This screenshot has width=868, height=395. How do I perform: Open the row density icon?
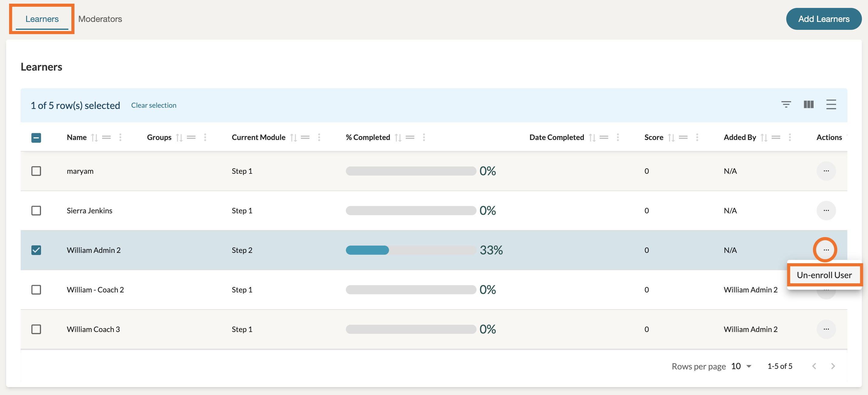pos(831,105)
